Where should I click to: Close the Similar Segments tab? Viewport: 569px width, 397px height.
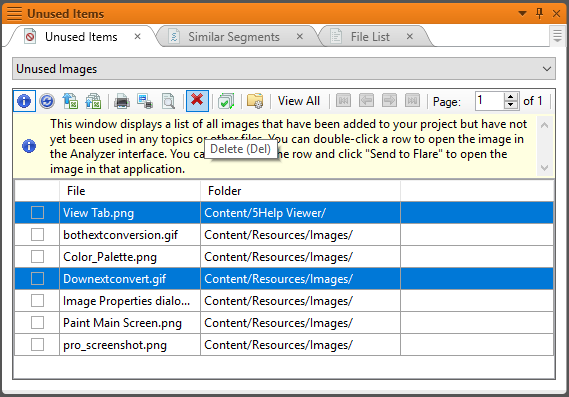coord(300,36)
